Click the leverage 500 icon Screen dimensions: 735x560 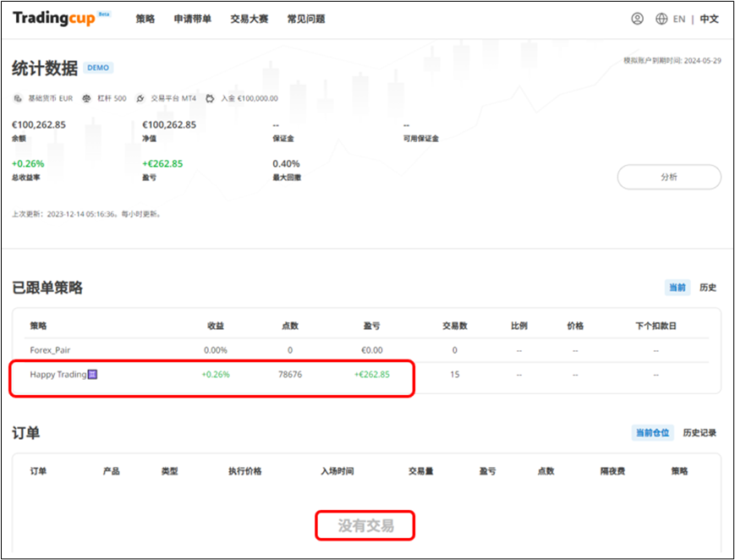(86, 98)
